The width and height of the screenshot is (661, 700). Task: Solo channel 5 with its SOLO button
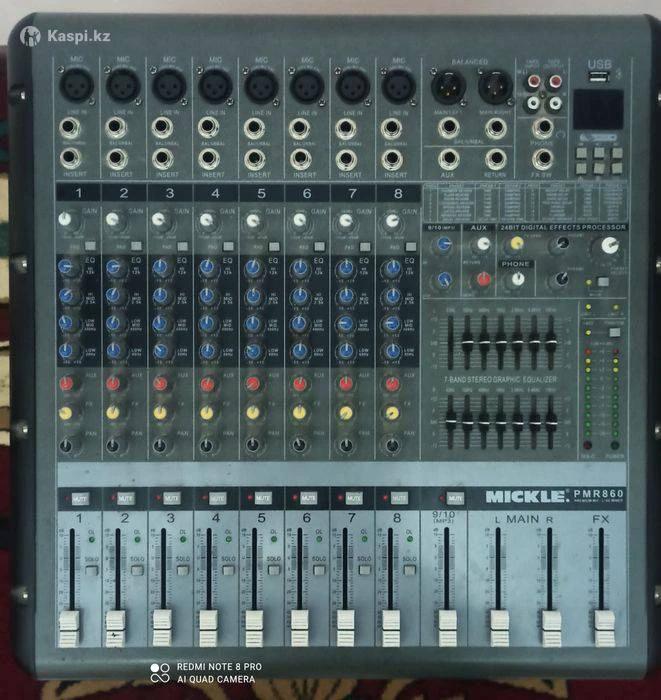(274, 570)
